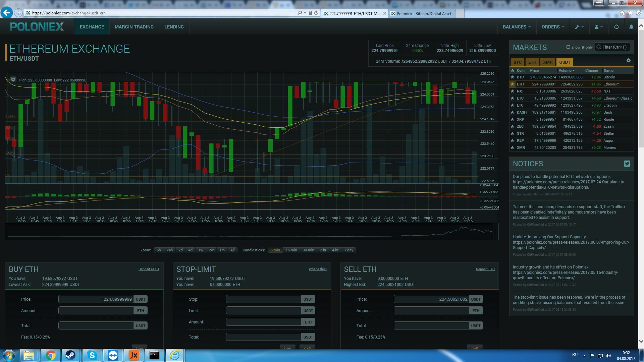Viewport: 644px width, 362px height.
Task: Open the Buy ETH fee 0.15/0.25% link
Action: [40, 337]
